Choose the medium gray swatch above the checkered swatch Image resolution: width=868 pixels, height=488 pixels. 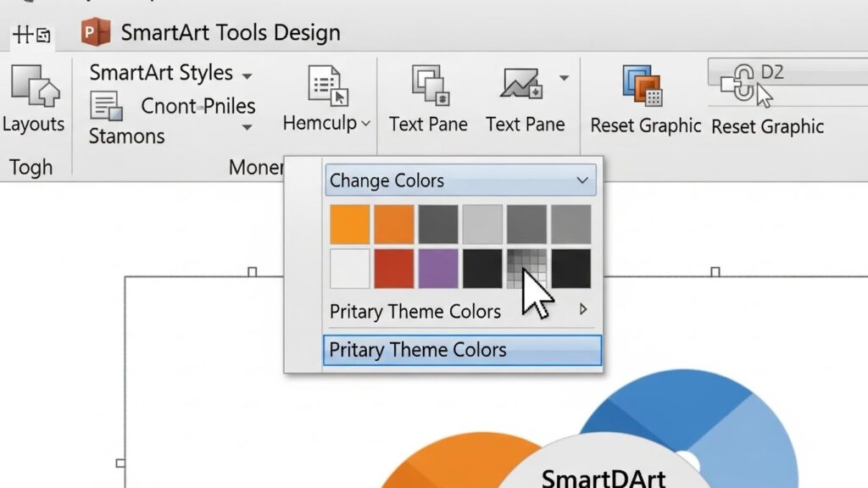tap(527, 224)
